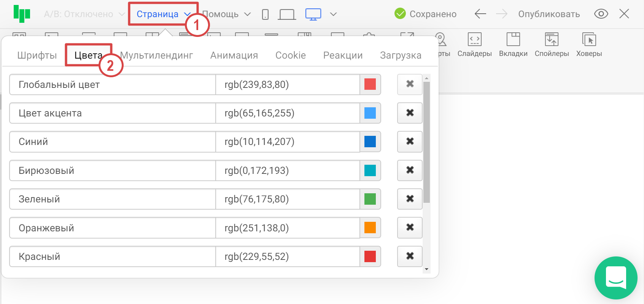Image resolution: width=644 pixels, height=304 pixels.
Task: Expand the device sizes chevron
Action: coord(333,14)
